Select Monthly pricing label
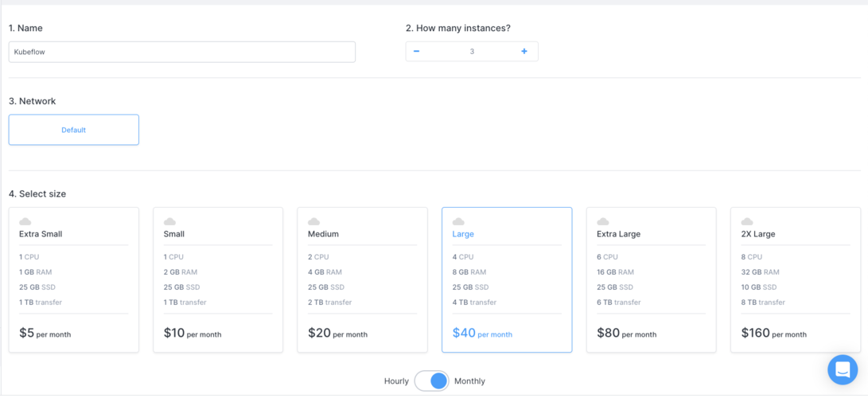 tap(469, 380)
